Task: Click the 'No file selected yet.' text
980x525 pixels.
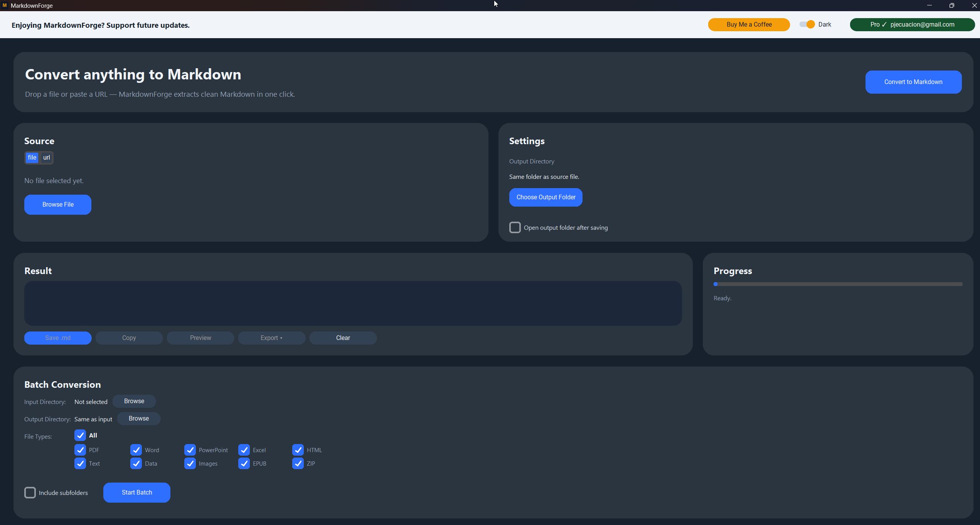Action: point(54,181)
